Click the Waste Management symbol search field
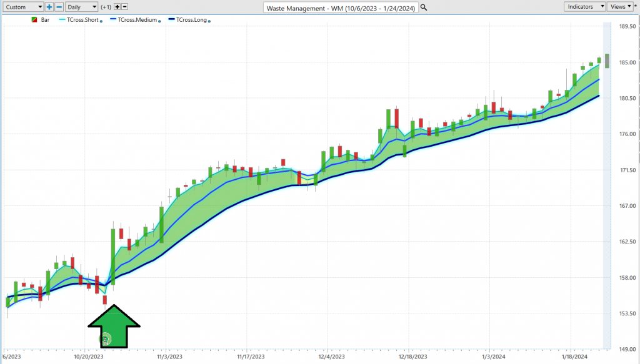This screenshot has height=364, width=640. tap(341, 7)
